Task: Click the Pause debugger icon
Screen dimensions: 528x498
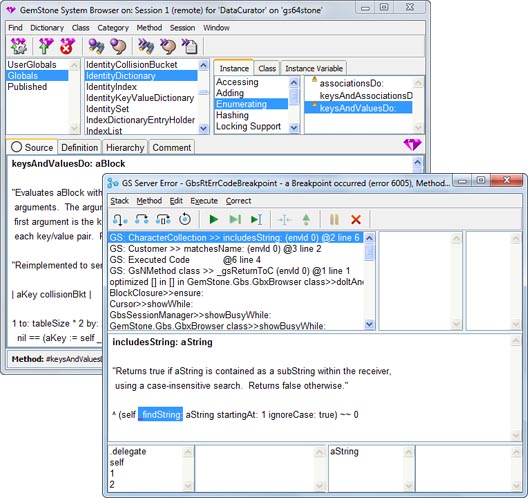Action: tap(334, 220)
